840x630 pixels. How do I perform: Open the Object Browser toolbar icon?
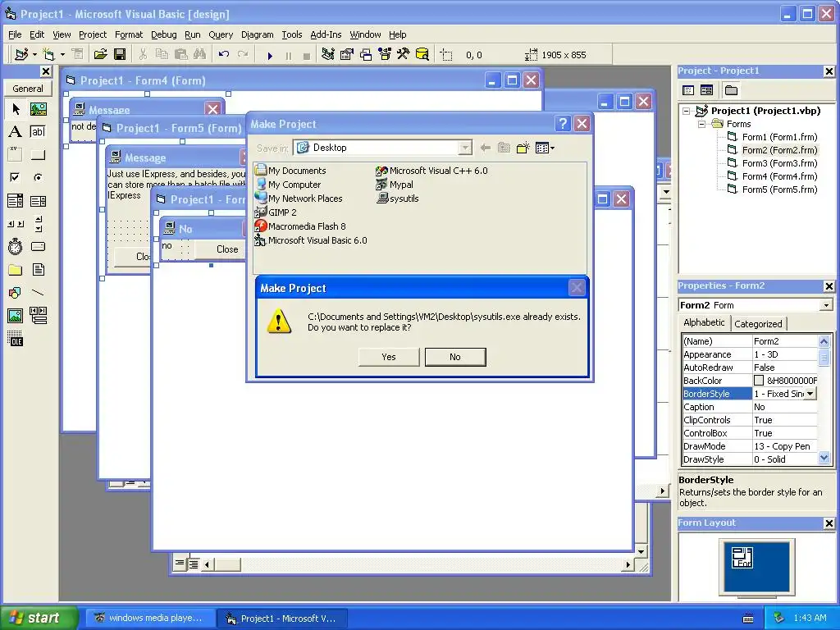click(385, 55)
